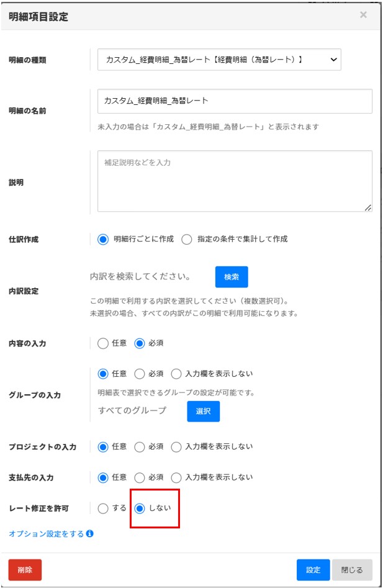Open the オプション設定をする link
This screenshot has width=383, height=588.
tap(46, 534)
